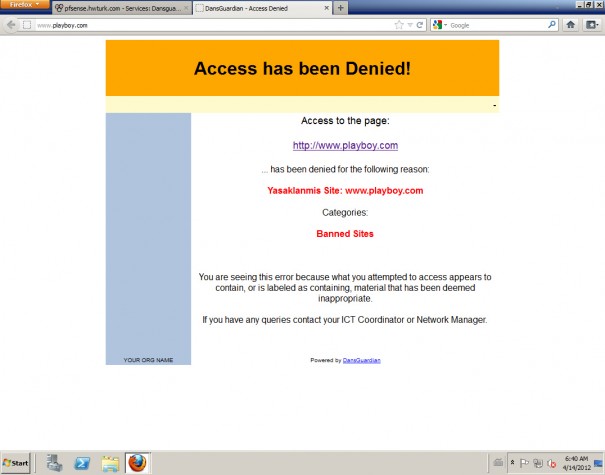Open the clock showing 6:40 AM
This screenshot has width=605, height=475.
[576, 463]
